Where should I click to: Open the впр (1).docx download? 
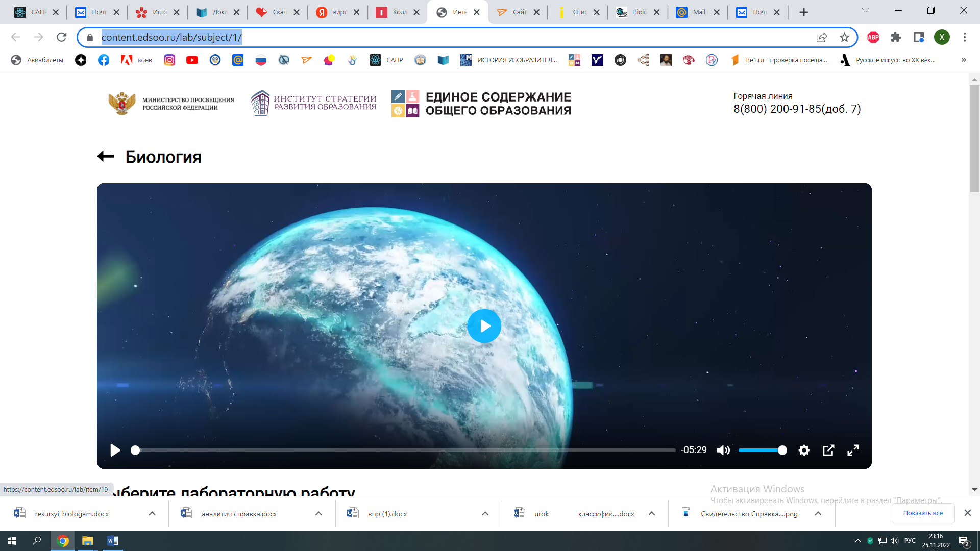387,514
